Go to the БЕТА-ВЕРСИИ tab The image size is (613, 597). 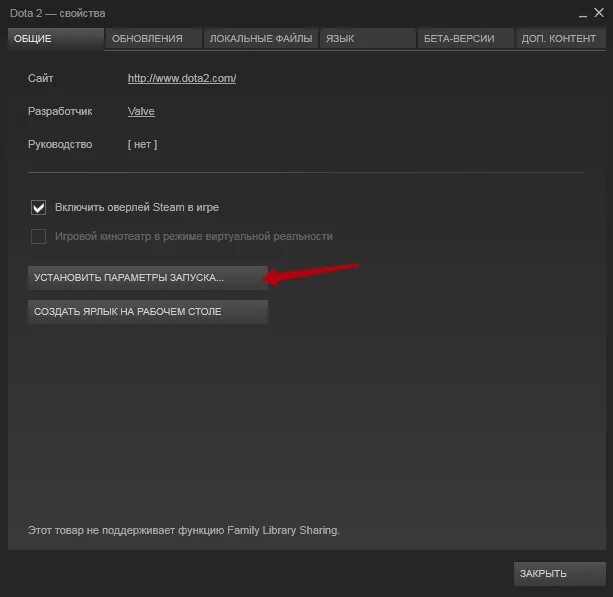coord(465,39)
